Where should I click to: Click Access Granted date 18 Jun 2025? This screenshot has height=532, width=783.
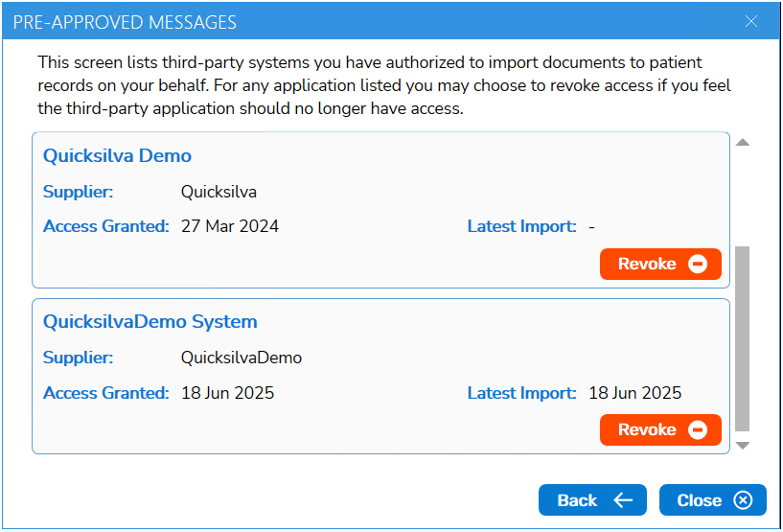tap(228, 393)
